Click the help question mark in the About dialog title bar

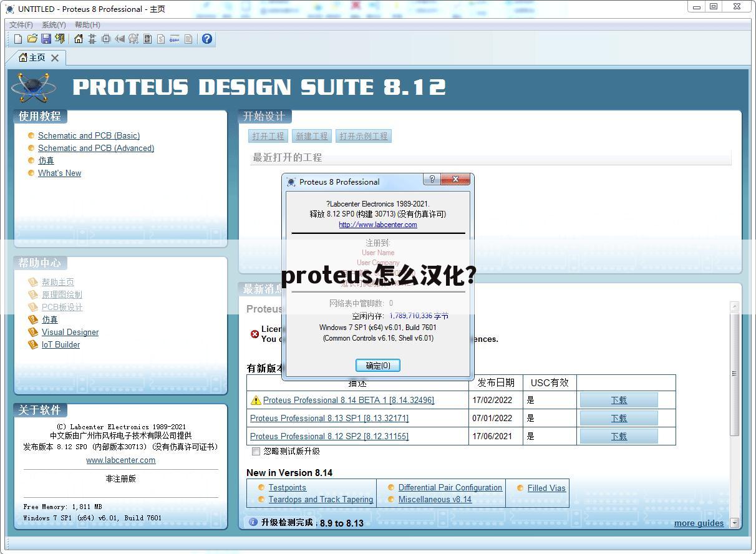pos(432,180)
